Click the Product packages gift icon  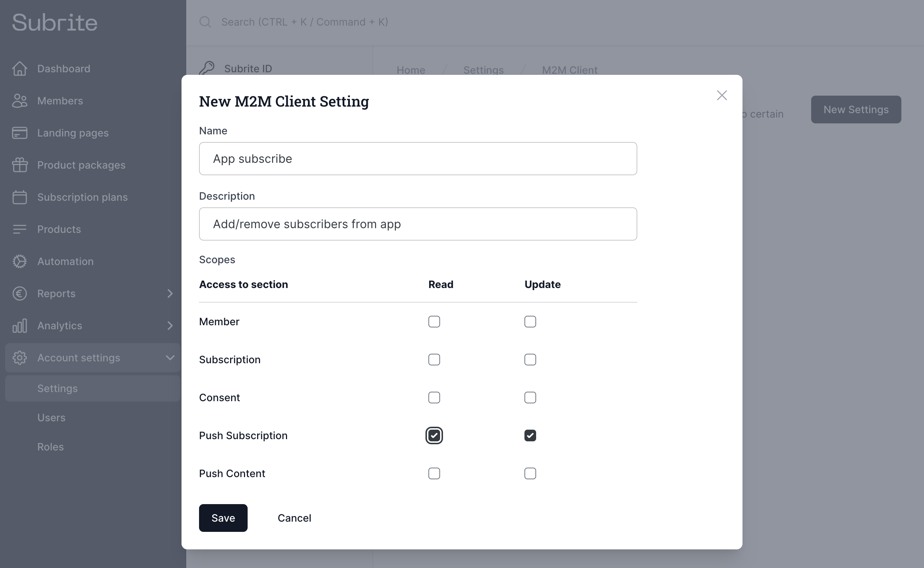(20, 165)
